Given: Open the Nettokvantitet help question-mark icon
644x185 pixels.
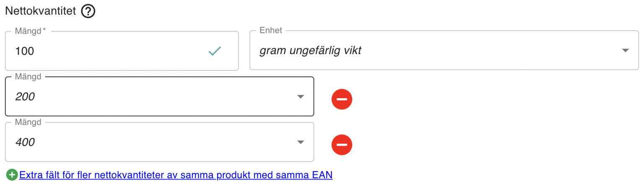Looking at the screenshot, I should 88,12.
